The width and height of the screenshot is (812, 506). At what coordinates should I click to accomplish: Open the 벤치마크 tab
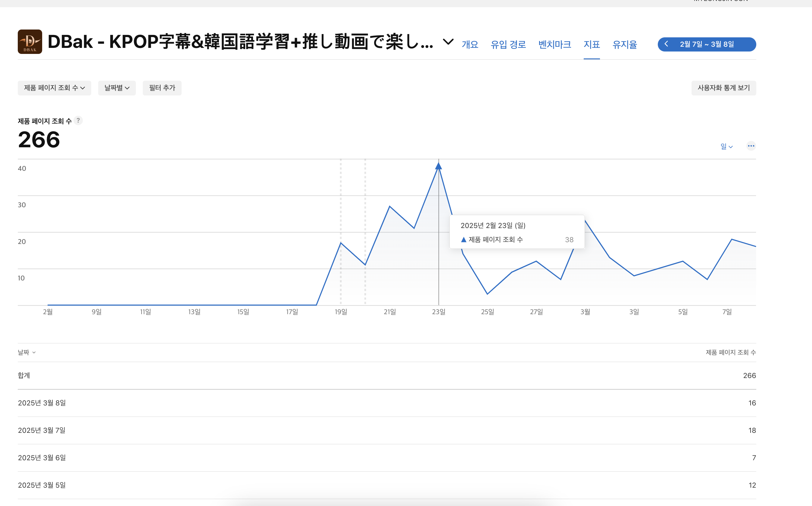pos(554,45)
